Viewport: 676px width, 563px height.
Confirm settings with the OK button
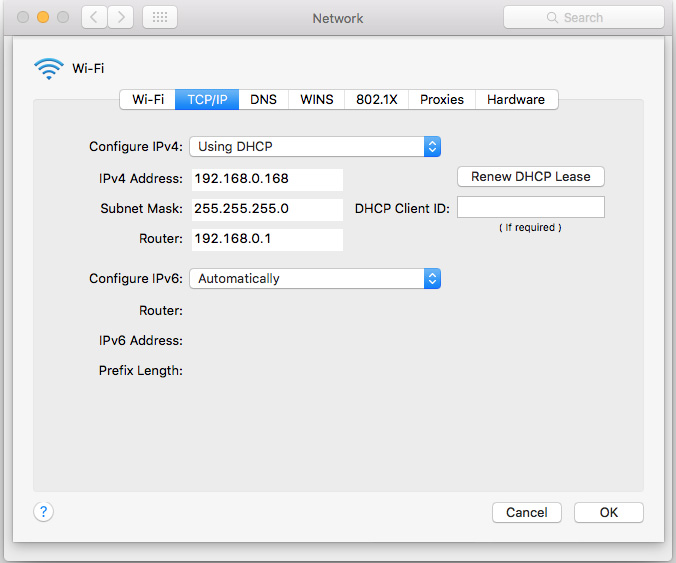609,512
